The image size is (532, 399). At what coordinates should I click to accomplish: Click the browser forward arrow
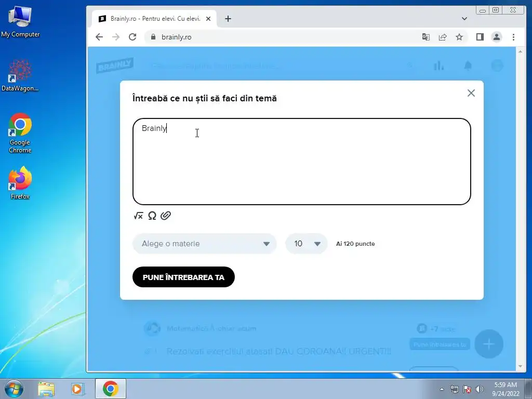pyautogui.click(x=116, y=37)
